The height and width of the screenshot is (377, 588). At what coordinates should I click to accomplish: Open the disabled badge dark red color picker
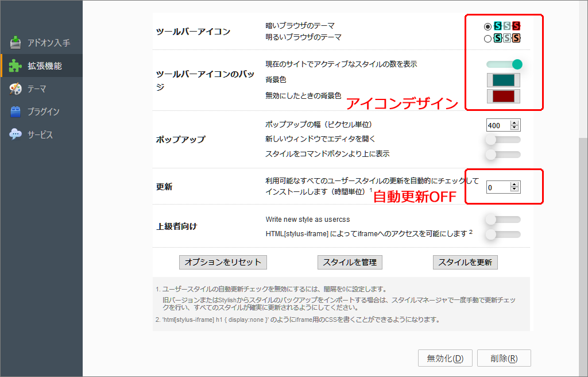point(503,96)
